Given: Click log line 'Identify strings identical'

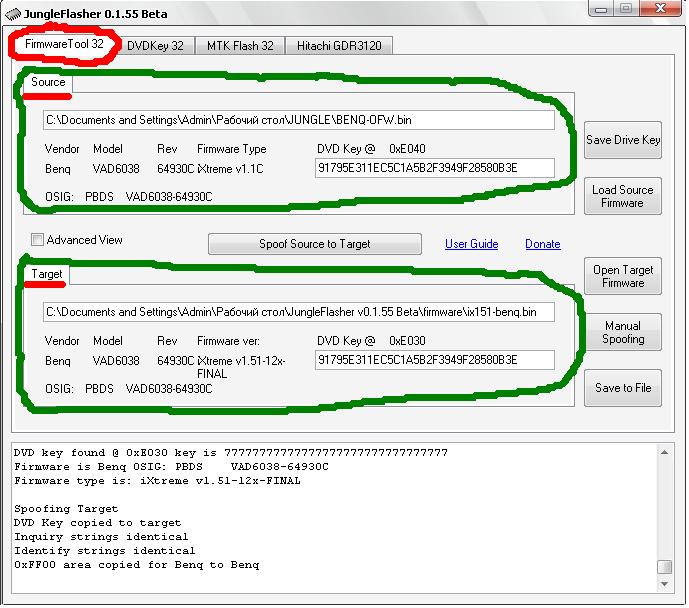Looking at the screenshot, I should [x=105, y=551].
